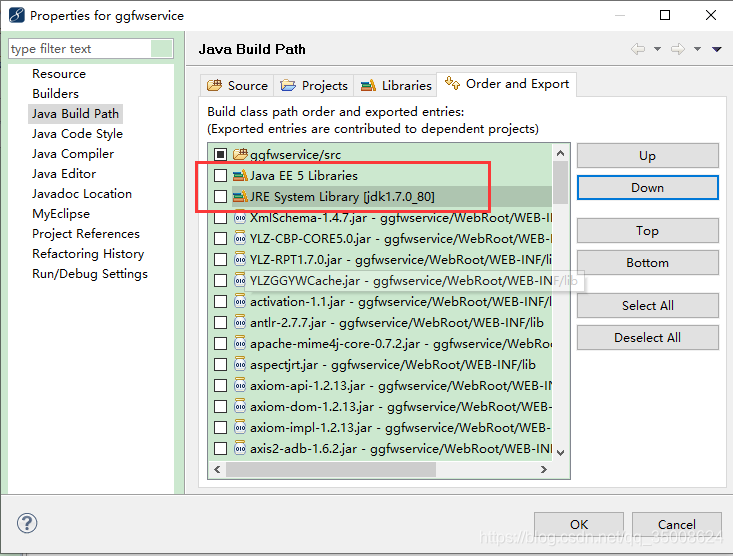Click the back navigation arrow icon
This screenshot has width=733, height=556.
[638, 49]
